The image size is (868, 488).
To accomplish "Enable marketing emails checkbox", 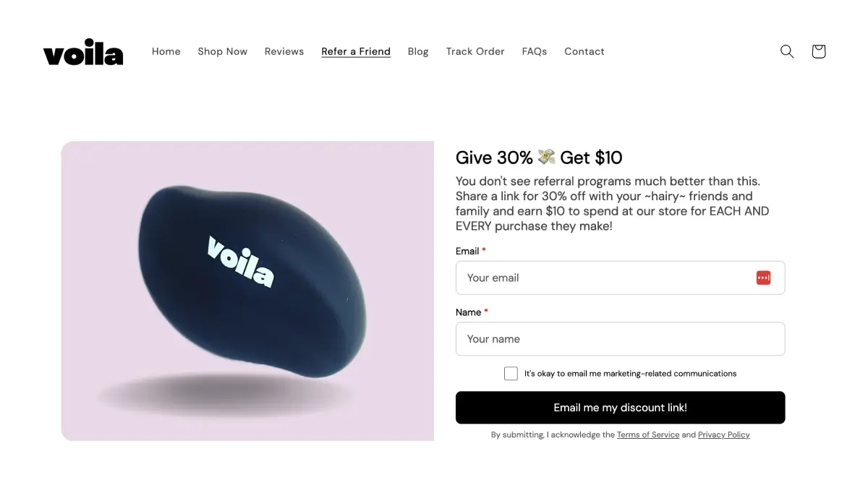I will point(511,374).
